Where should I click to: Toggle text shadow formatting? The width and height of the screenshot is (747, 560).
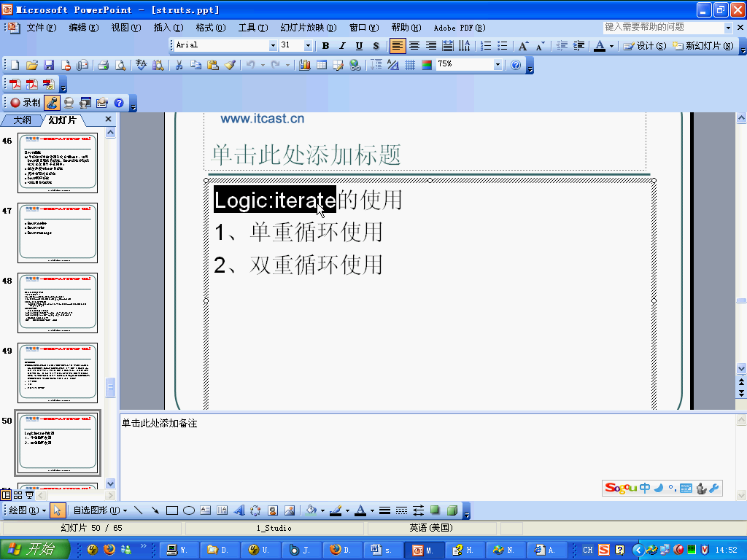[x=376, y=46]
